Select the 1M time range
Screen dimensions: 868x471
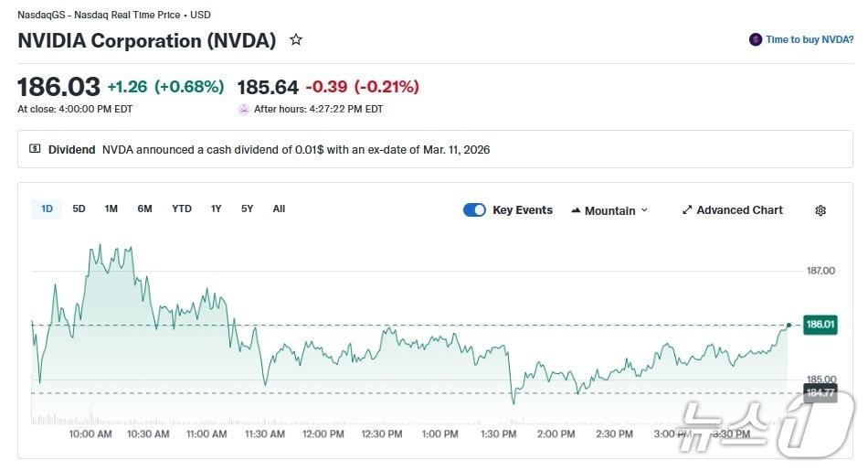coord(111,209)
